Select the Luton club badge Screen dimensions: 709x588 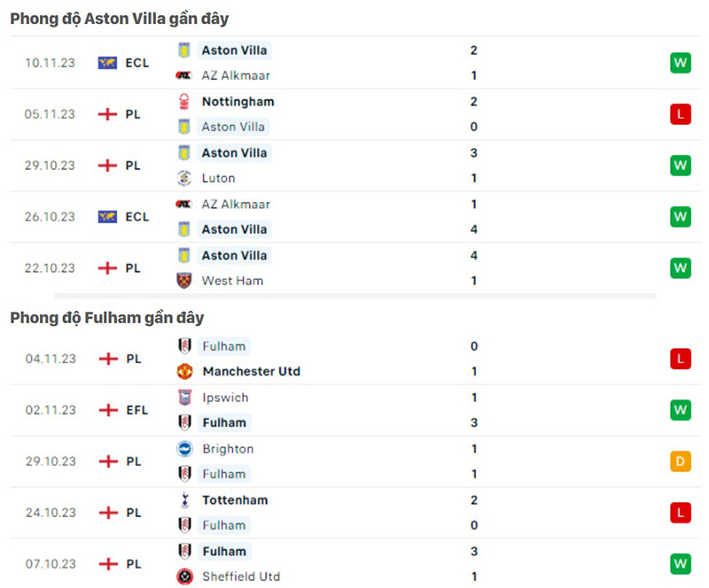click(183, 177)
